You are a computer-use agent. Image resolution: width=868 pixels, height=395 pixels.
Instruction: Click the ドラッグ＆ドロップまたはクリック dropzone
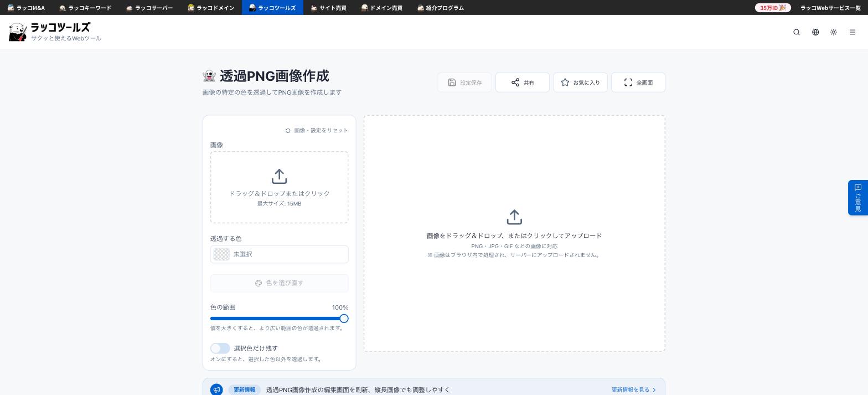click(280, 187)
